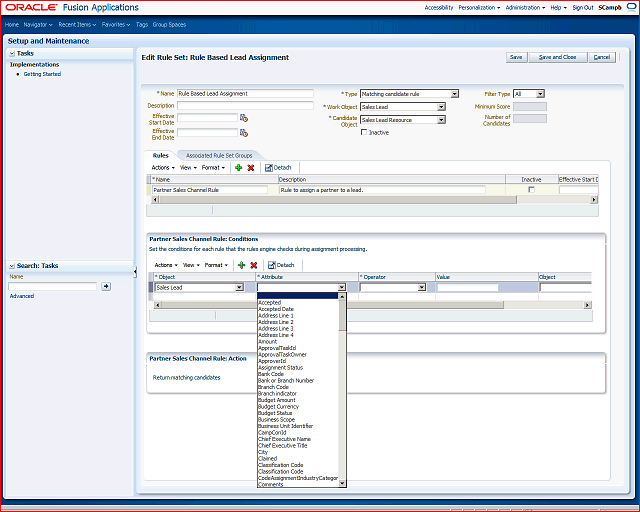This screenshot has height=512, width=640.
Task: Open Format menu in Rules toolbar
Action: coord(213,167)
